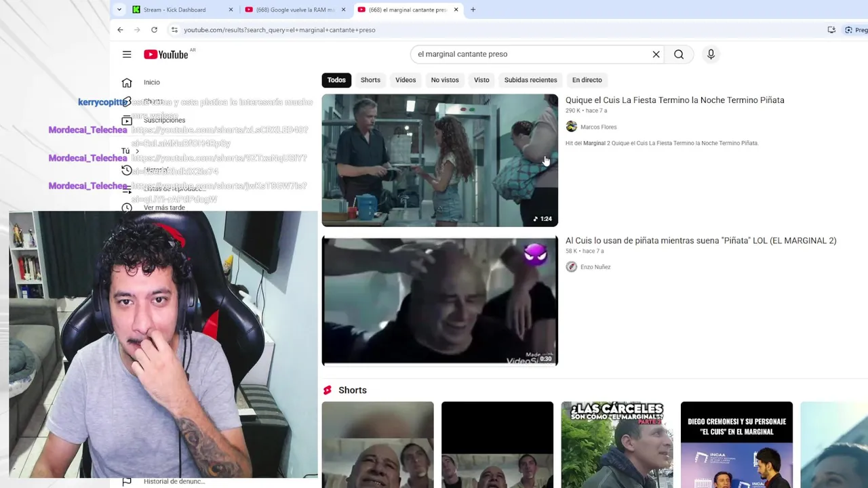Select the Todos filter chip
Image resolution: width=868 pixels, height=488 pixels.
coord(336,80)
